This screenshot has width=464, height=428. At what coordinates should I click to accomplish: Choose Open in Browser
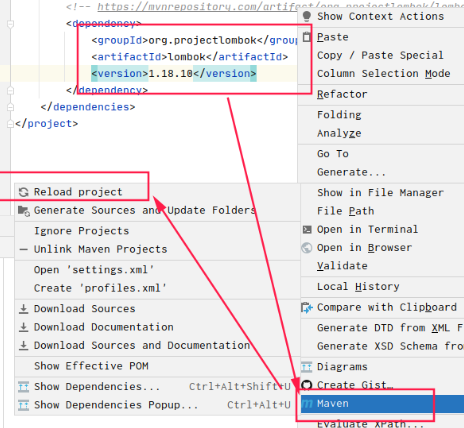pos(382,248)
